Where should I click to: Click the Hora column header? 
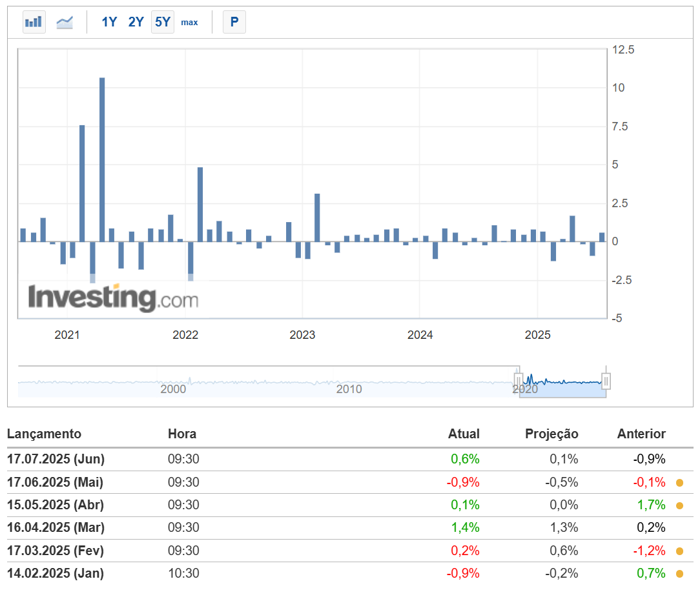pyautogui.click(x=182, y=434)
